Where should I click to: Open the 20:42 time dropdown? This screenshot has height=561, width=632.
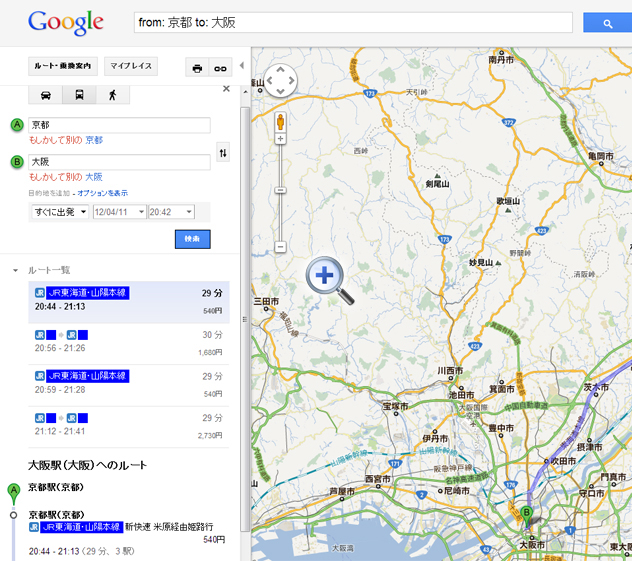171,212
